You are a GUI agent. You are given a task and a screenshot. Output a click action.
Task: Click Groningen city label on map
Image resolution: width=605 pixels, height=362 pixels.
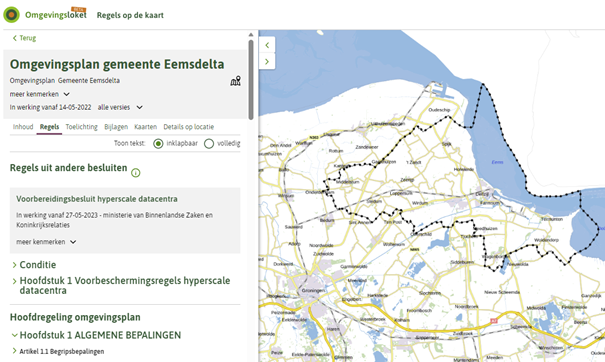coord(312,290)
